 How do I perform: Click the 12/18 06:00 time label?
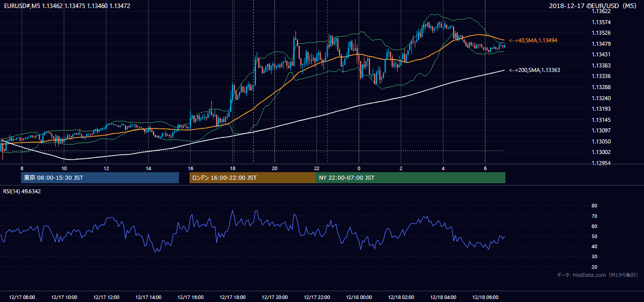(x=485, y=297)
